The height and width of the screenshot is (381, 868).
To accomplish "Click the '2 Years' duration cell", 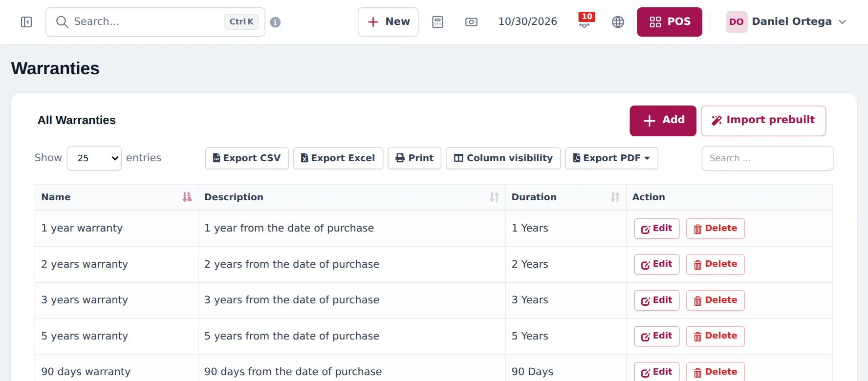I will (x=565, y=264).
